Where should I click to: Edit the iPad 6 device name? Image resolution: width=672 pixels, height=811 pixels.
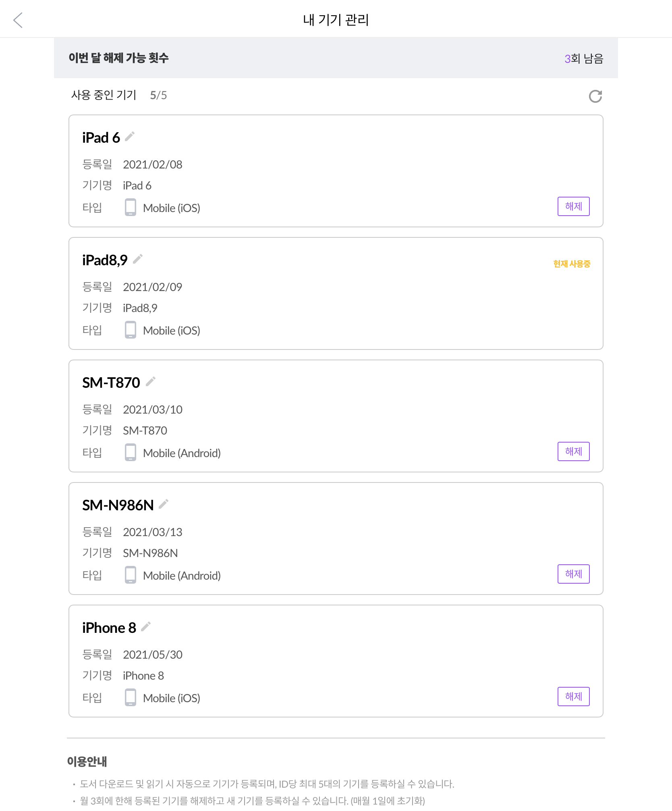[x=130, y=137]
